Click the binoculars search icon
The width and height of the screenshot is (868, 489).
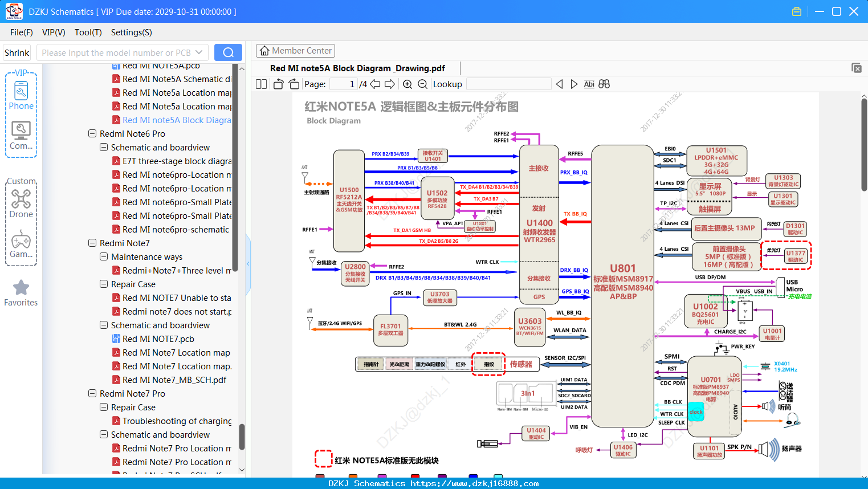(604, 84)
